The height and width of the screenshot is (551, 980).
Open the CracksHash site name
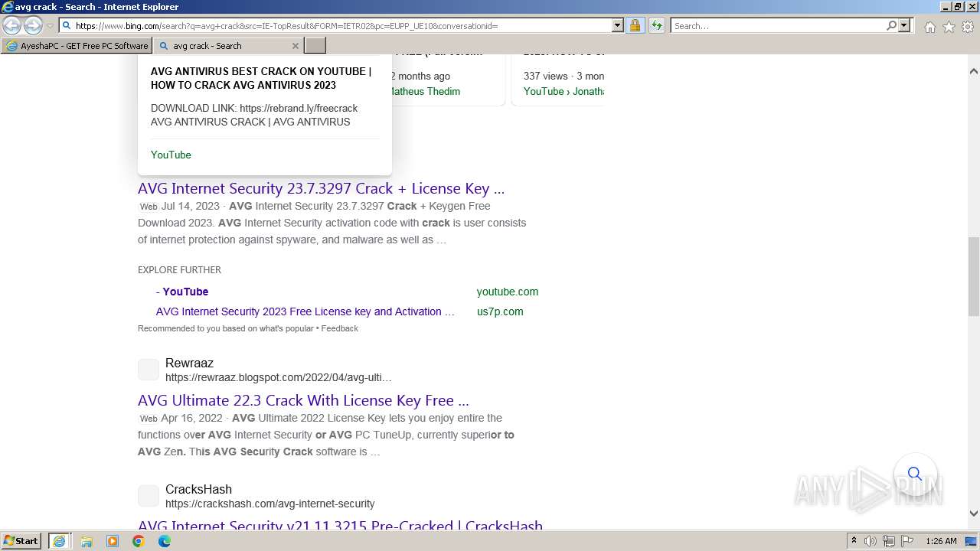pos(198,489)
